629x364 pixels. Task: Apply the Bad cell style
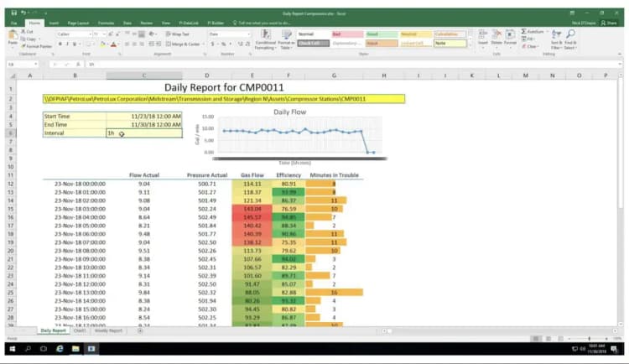346,34
